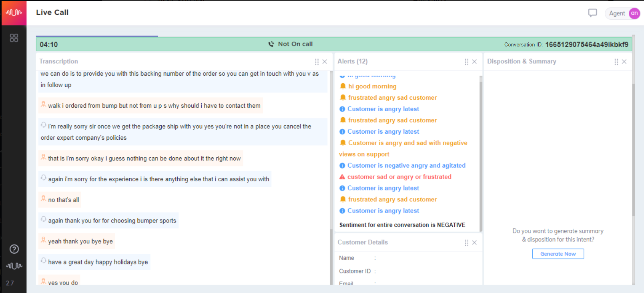
Task: Click transcript line walk i ordered from bump
Action: pos(154,106)
